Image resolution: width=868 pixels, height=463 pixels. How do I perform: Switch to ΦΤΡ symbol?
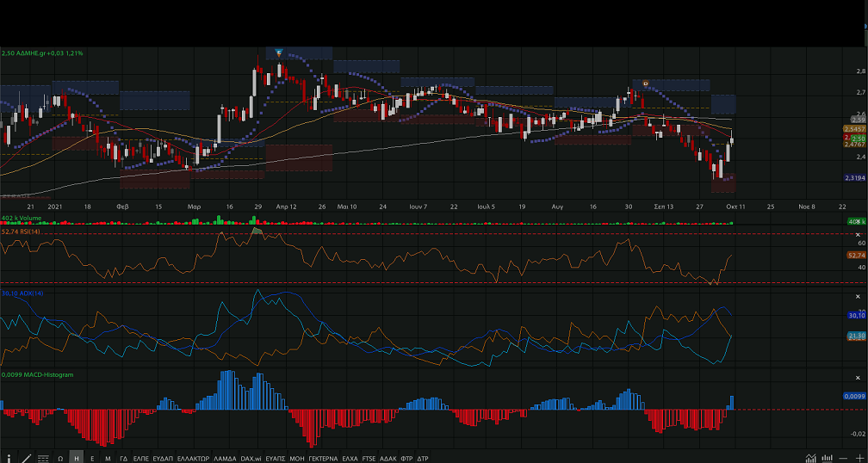coord(406,458)
